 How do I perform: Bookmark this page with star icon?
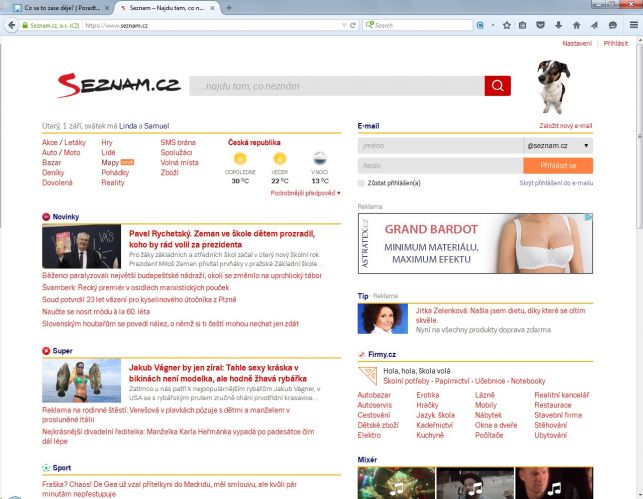pos(507,25)
